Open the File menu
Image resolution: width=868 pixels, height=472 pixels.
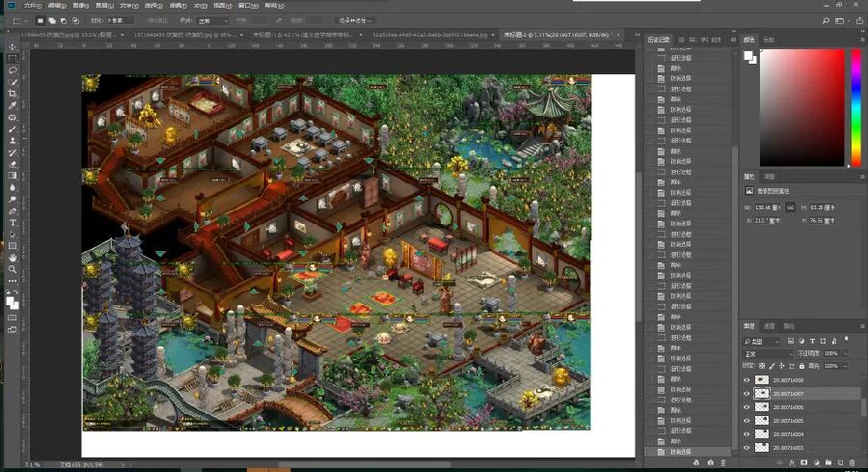coord(33,6)
